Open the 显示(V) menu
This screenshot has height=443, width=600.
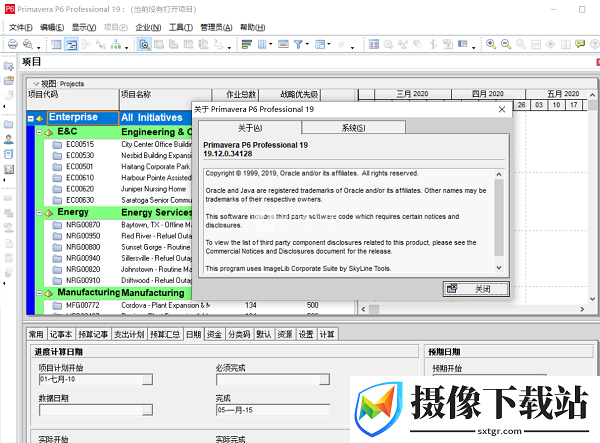coord(84,28)
